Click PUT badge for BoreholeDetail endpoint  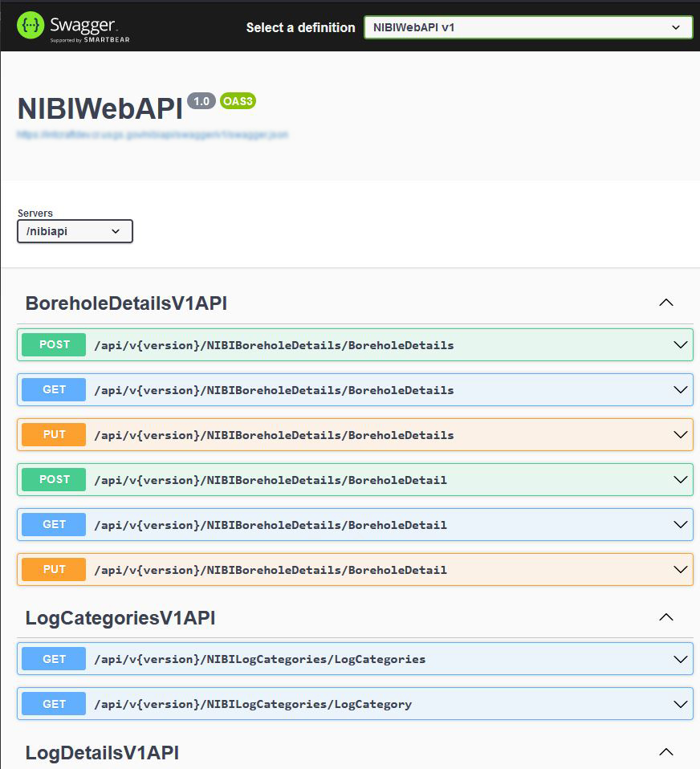54,569
